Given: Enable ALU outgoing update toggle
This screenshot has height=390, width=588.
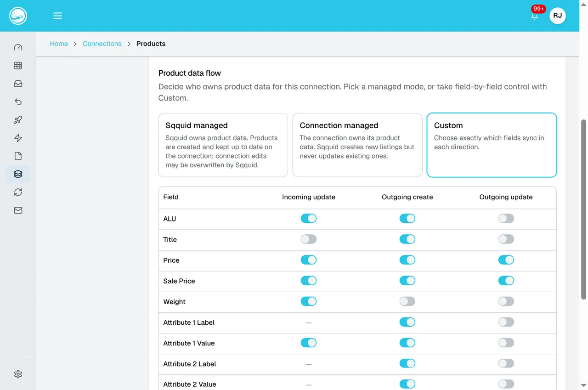Looking at the screenshot, I should tap(506, 219).
